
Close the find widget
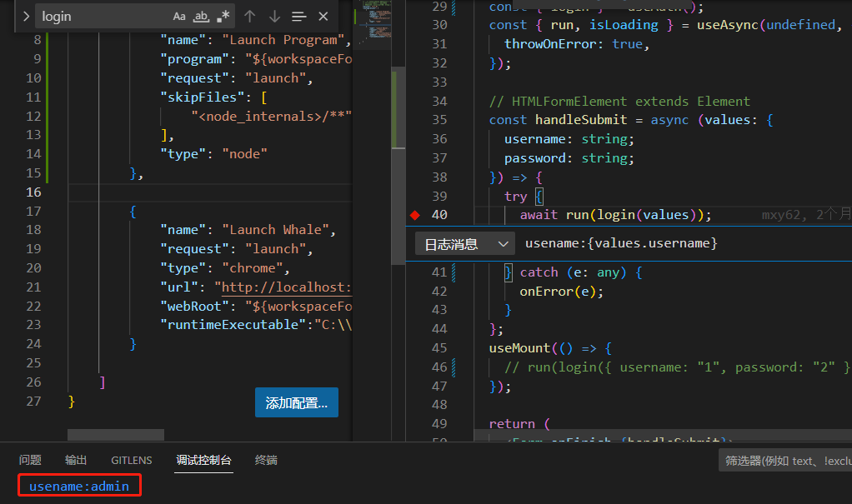click(323, 17)
